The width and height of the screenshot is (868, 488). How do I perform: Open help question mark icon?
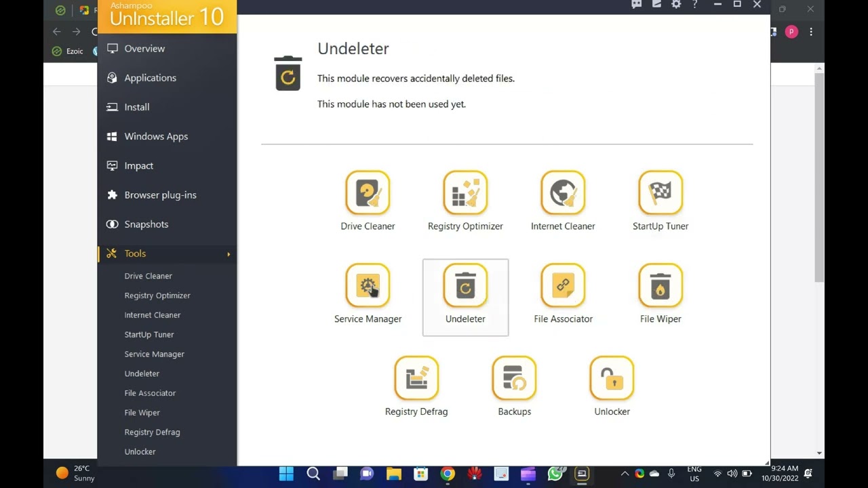(x=695, y=4)
